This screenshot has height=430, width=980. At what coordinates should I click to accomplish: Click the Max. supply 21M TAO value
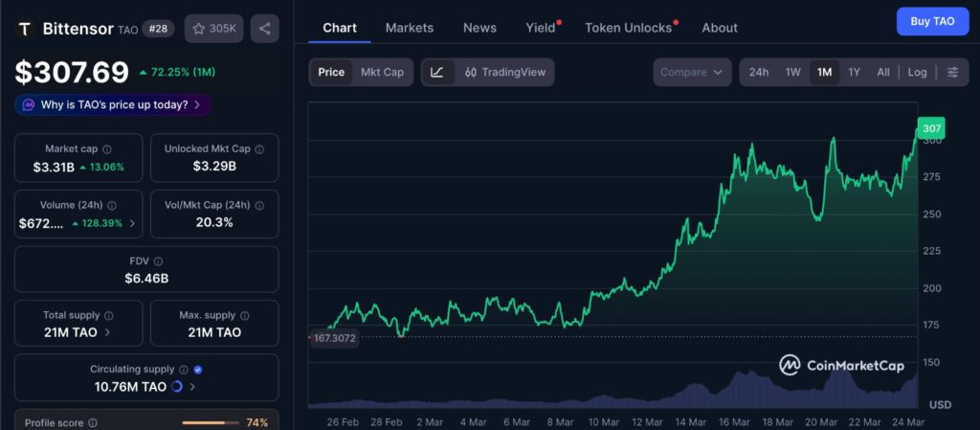coord(214,332)
